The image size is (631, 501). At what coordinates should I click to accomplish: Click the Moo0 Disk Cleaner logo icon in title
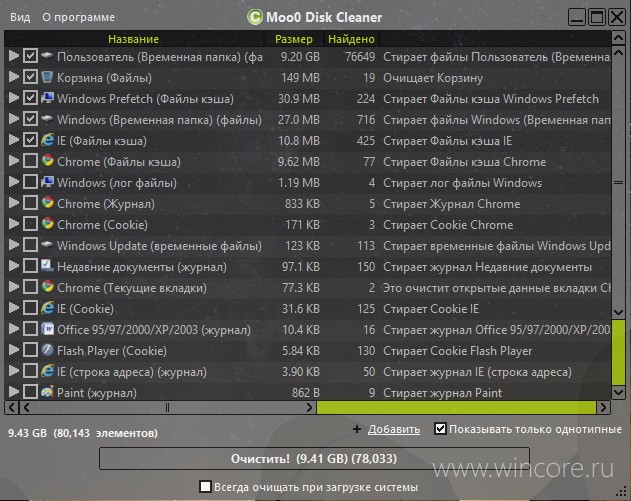tap(255, 17)
